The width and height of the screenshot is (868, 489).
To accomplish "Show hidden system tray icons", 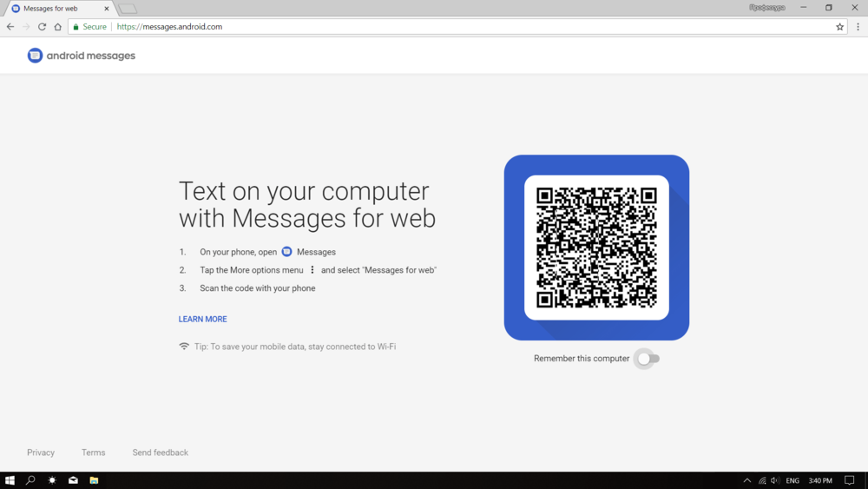I will point(747,480).
